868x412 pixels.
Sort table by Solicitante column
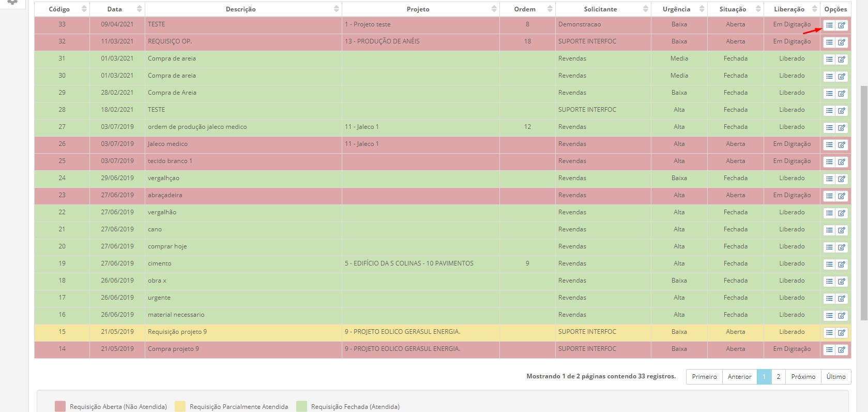pyautogui.click(x=603, y=9)
